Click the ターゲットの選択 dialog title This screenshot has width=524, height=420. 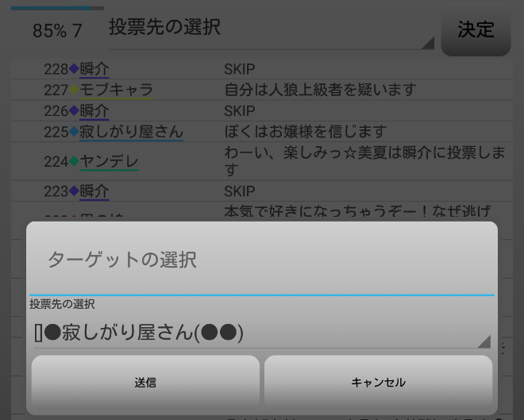(122, 260)
